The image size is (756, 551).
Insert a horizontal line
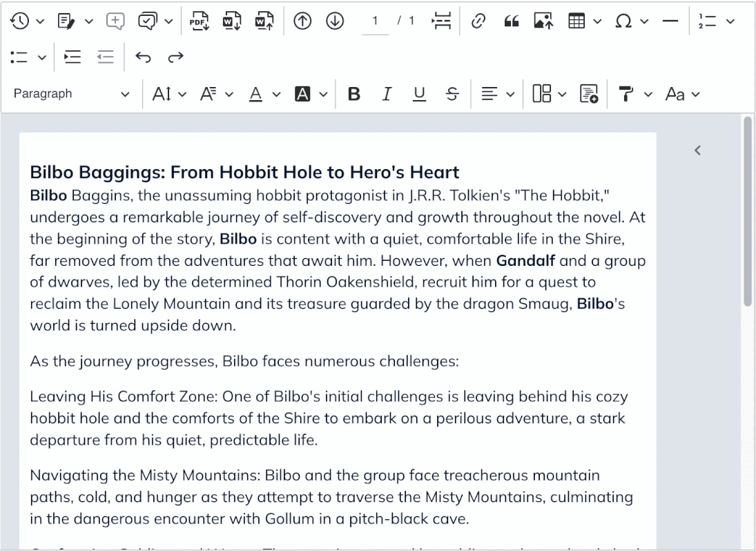coord(670,21)
